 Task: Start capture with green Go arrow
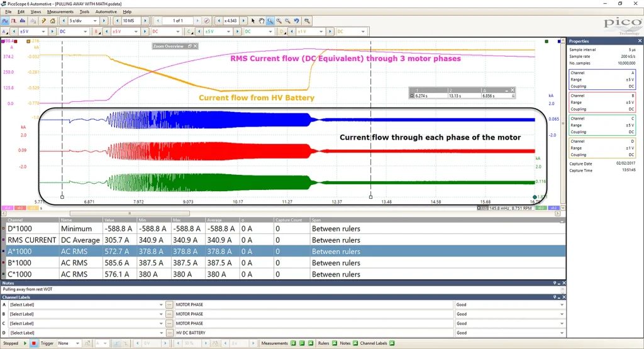tap(25, 343)
